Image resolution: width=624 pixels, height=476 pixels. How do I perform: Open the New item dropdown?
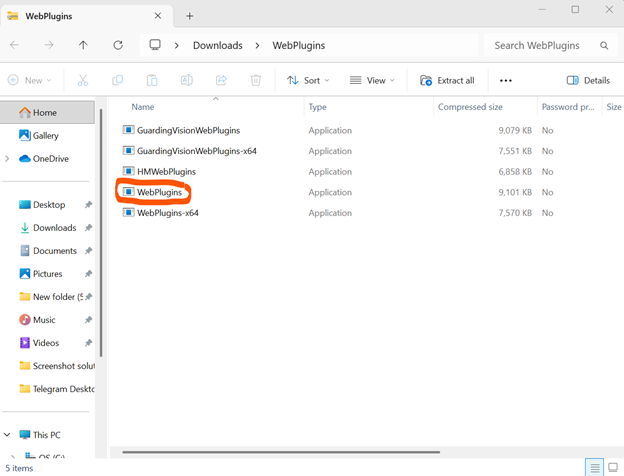point(30,80)
